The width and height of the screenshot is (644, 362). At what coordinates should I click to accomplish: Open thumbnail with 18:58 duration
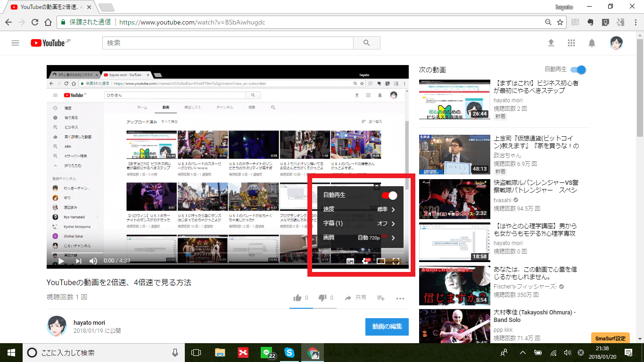click(x=454, y=242)
